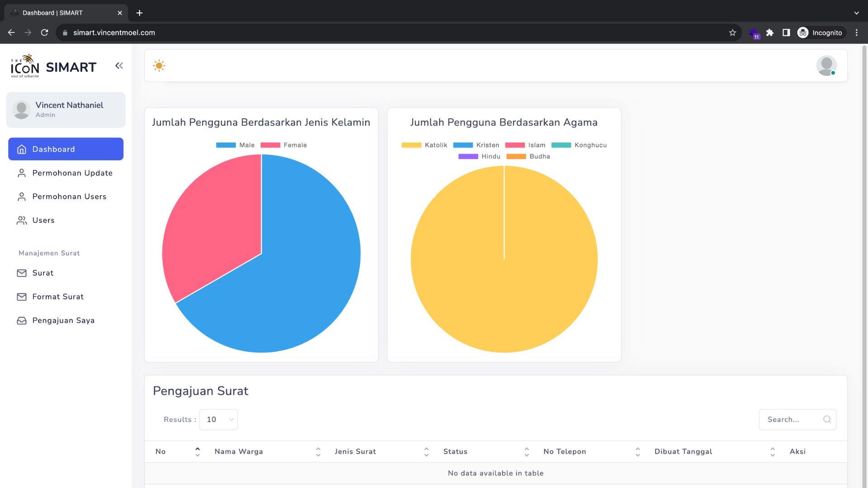The height and width of the screenshot is (488, 868).
Task: Bookmark page with star icon
Action: click(732, 33)
